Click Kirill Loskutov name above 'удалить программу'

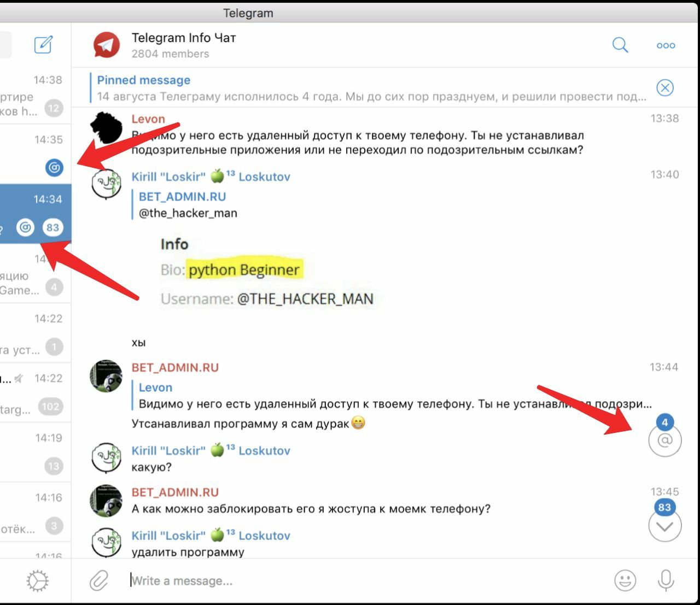[x=211, y=536]
